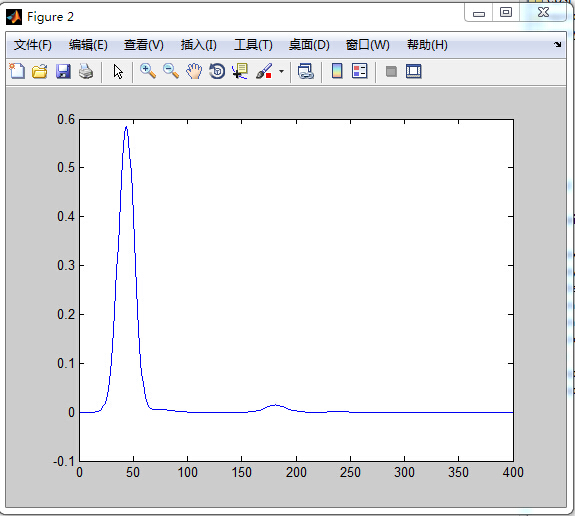Expand the toolbar dock arrow at far right
The height and width of the screenshot is (516, 575).
(x=557, y=44)
